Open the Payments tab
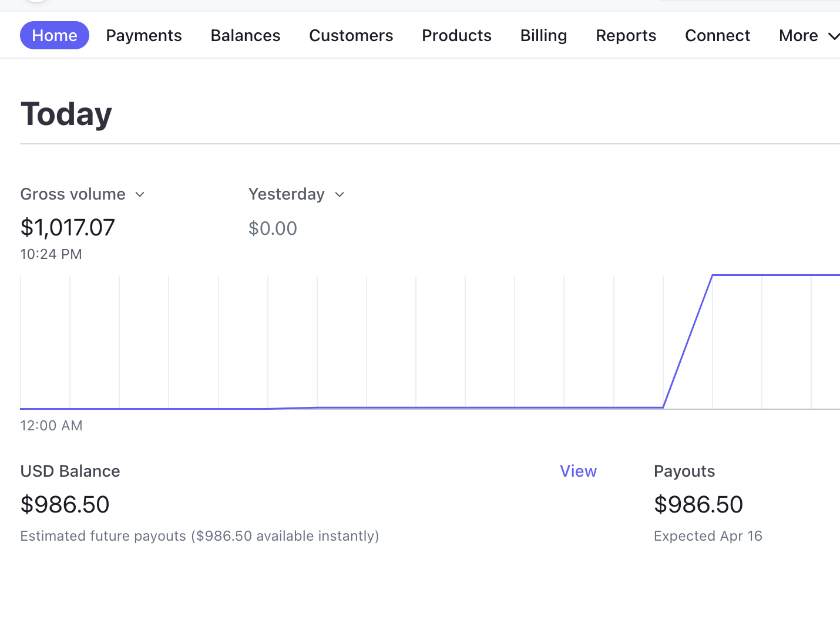This screenshot has height=627, width=840. pos(144,35)
